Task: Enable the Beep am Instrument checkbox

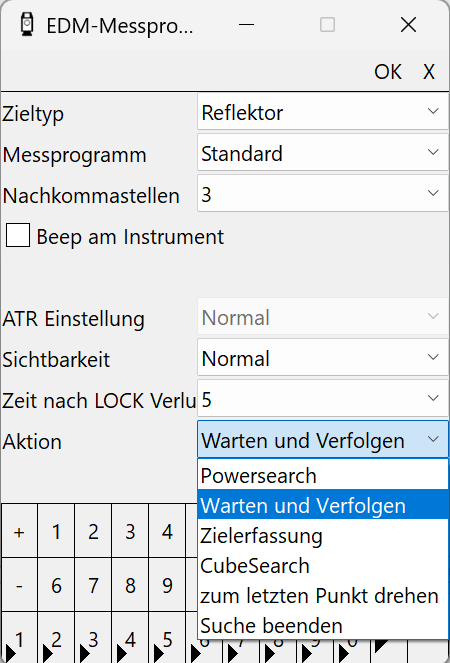Action: [18, 235]
